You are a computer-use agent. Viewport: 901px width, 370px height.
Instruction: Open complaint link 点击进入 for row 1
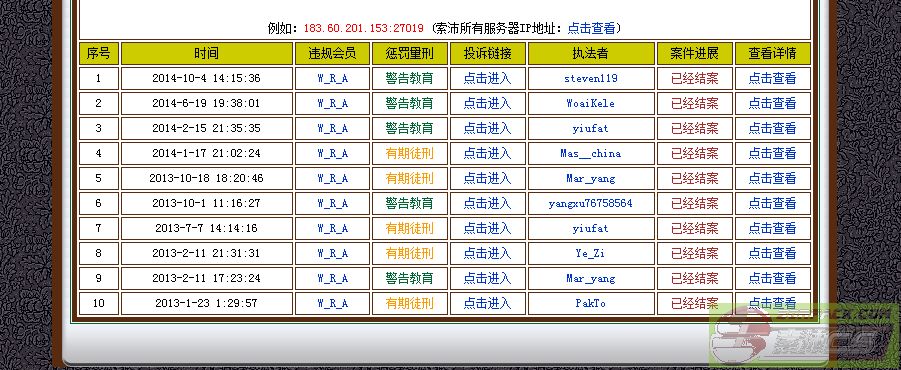(x=487, y=78)
